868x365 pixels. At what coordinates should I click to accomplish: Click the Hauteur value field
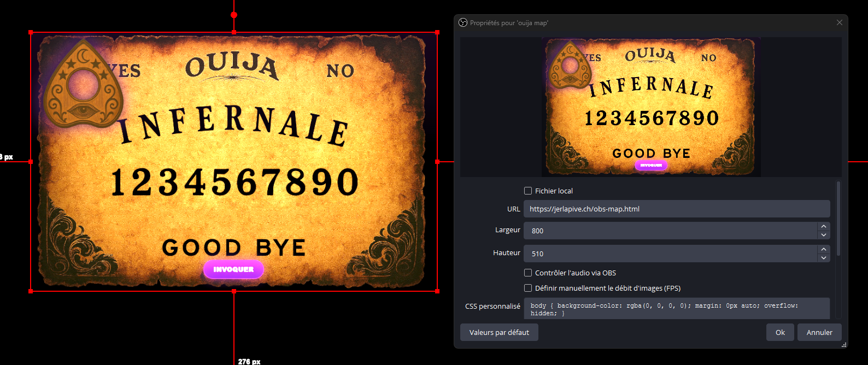click(x=670, y=254)
